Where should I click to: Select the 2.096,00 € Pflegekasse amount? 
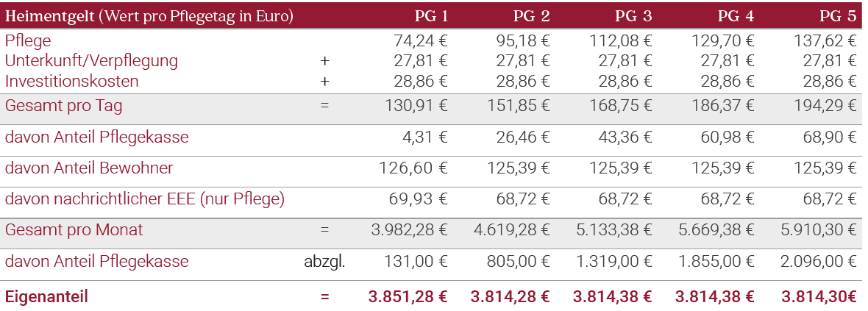coord(819,262)
